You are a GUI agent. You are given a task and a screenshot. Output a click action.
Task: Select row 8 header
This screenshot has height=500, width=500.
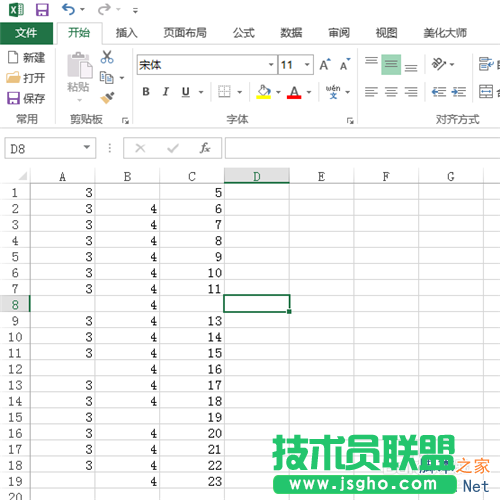tap(15, 304)
